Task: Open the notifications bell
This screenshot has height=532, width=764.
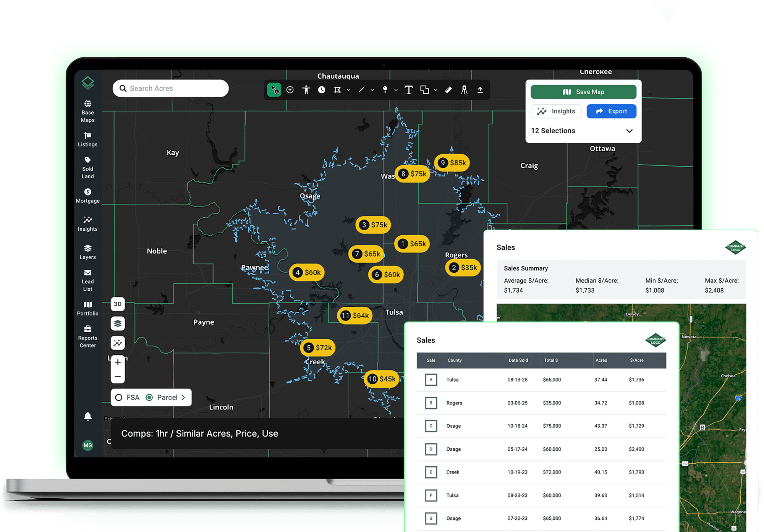Action: coord(88,416)
